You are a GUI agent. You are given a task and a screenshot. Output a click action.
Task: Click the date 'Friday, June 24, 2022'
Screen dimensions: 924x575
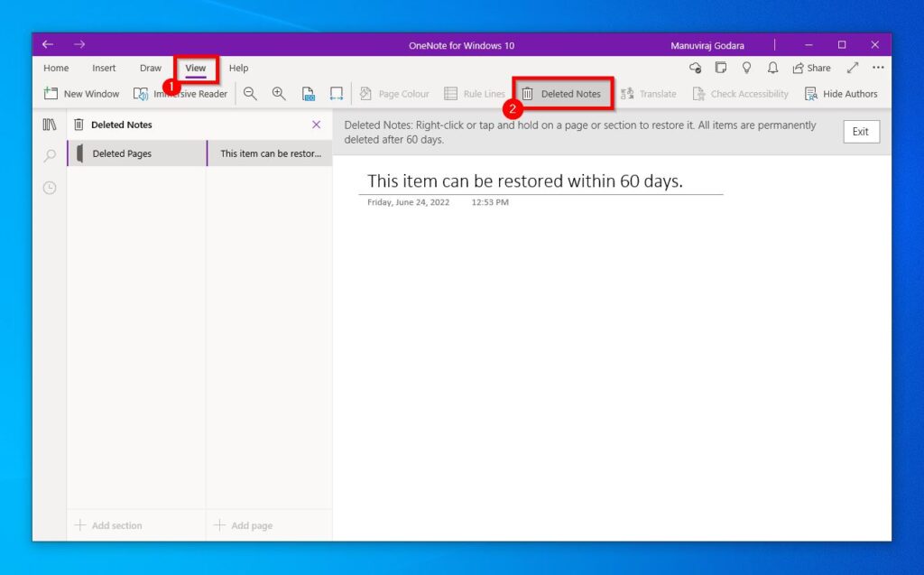[x=409, y=202]
